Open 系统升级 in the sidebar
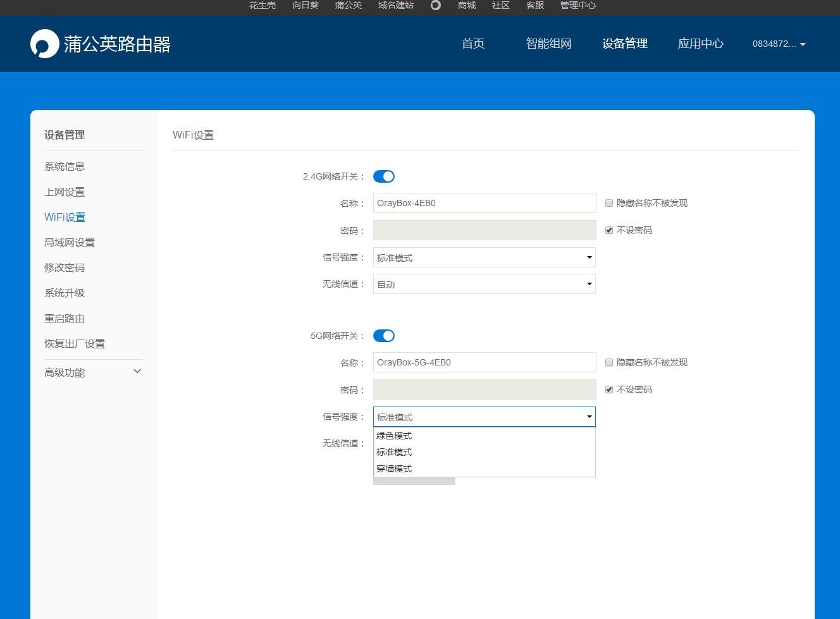The image size is (840, 619). point(65,293)
